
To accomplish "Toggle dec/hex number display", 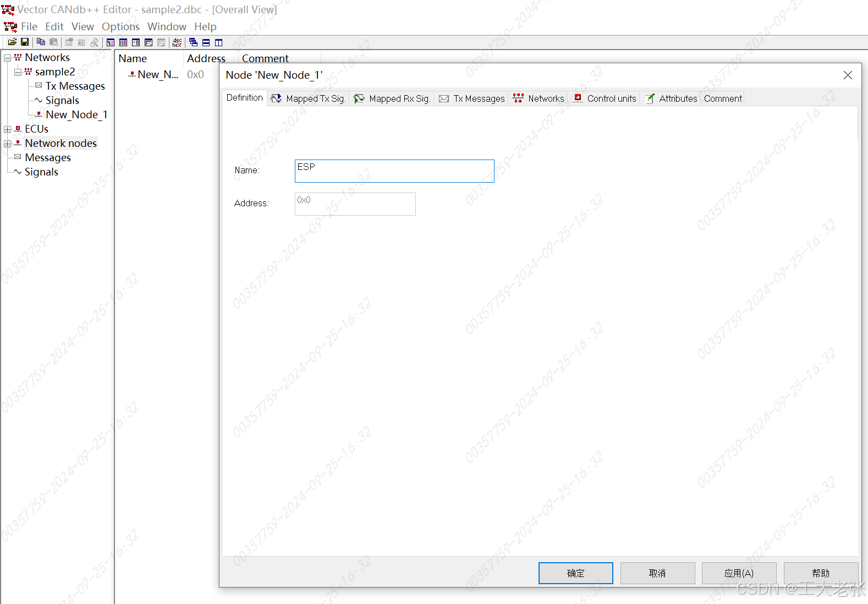I will (177, 42).
